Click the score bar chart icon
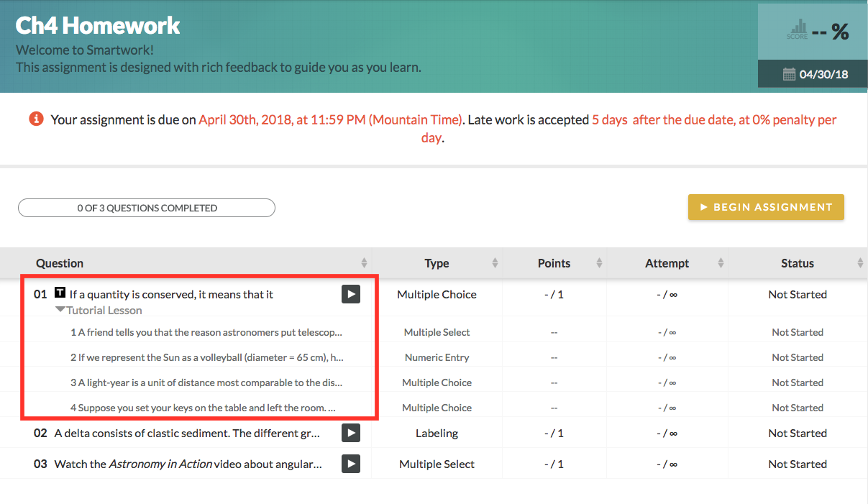Image resolution: width=868 pixels, height=504 pixels. 797,29
